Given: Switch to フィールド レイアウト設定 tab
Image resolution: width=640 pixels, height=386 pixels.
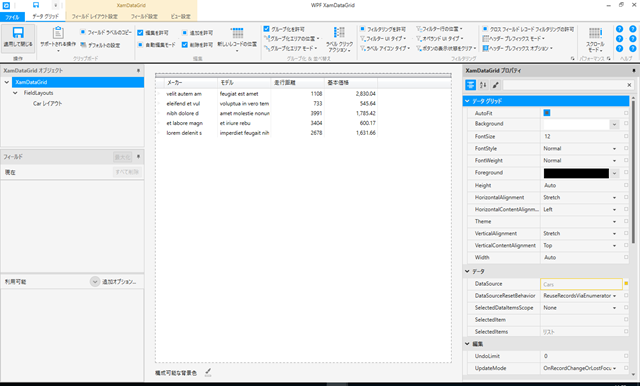Looking at the screenshot, I should (x=95, y=16).
